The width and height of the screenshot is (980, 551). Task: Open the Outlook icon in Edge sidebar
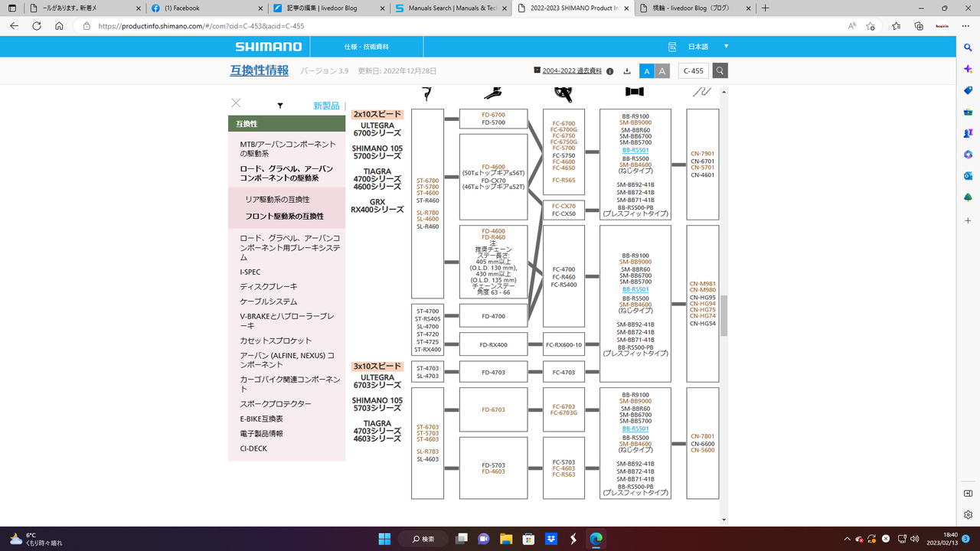pyautogui.click(x=969, y=176)
